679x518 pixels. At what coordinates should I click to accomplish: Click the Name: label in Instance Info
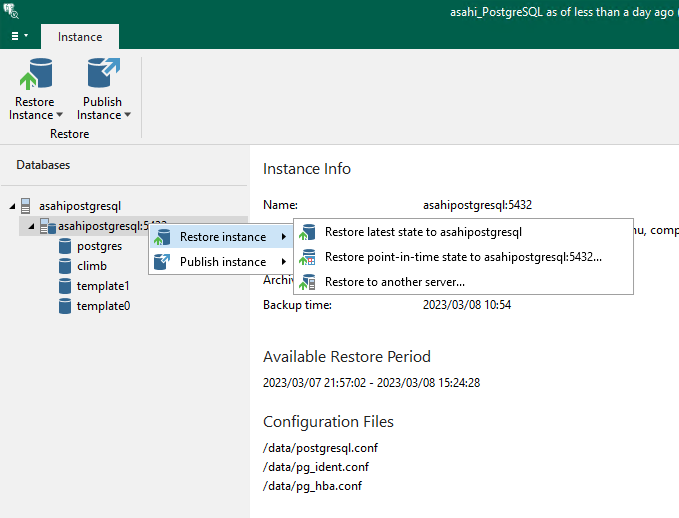280,205
